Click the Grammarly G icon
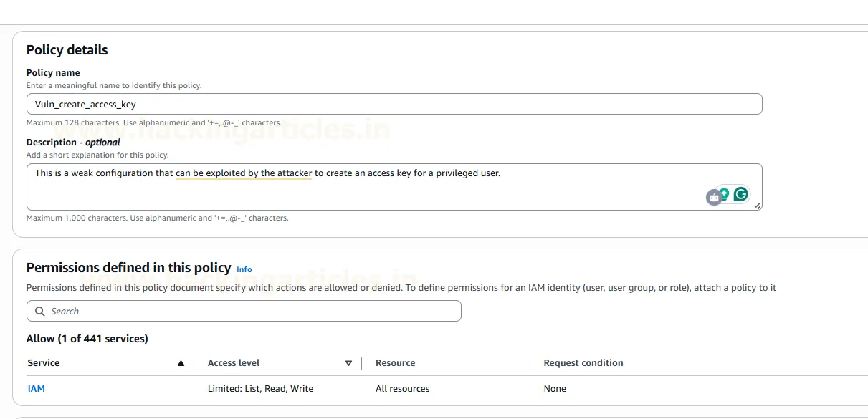 740,193
